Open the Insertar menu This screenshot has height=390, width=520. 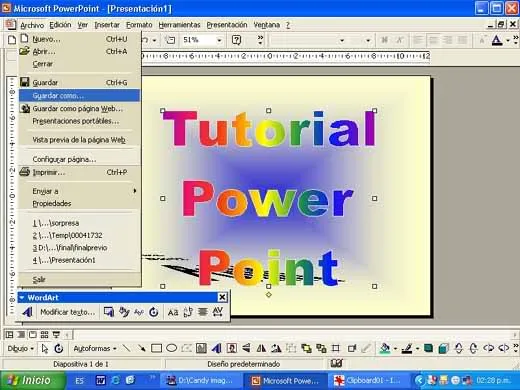tap(107, 25)
